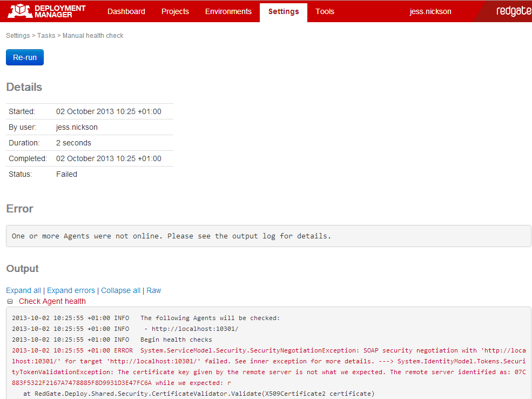The width and height of the screenshot is (532, 399).
Task: Go to the Projects tab
Action: coord(175,11)
